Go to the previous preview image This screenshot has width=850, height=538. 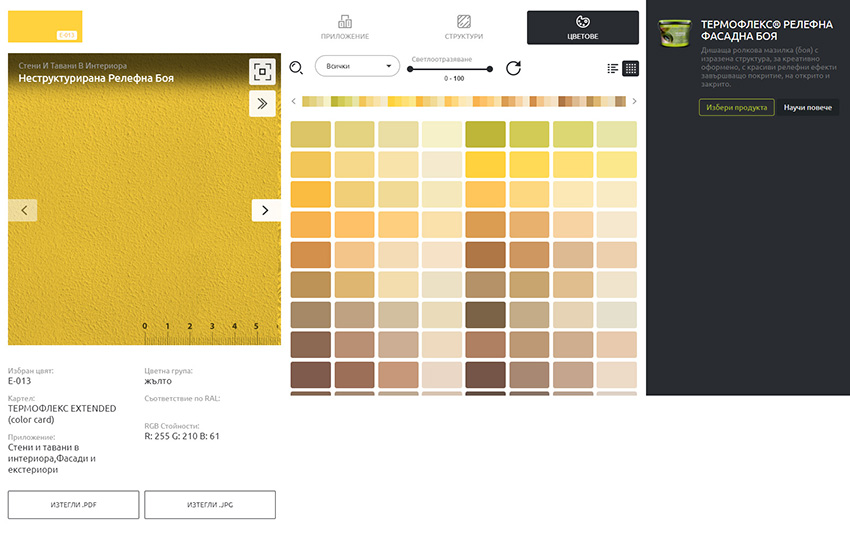23,210
